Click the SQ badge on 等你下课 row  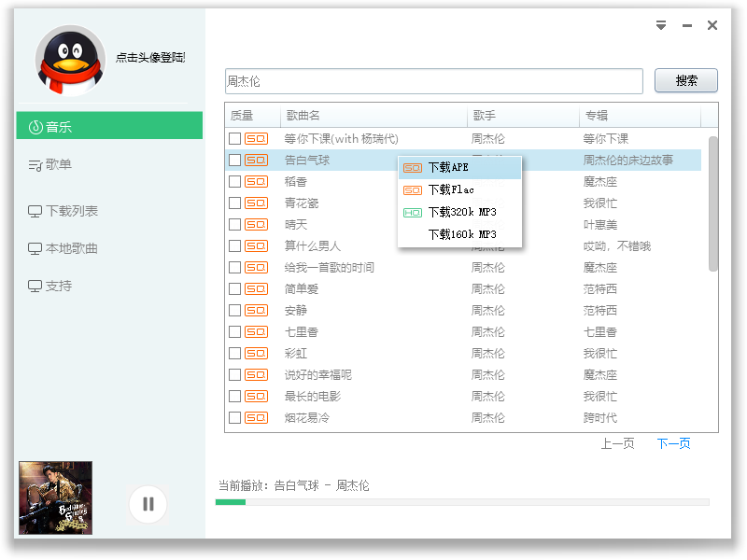click(256, 138)
